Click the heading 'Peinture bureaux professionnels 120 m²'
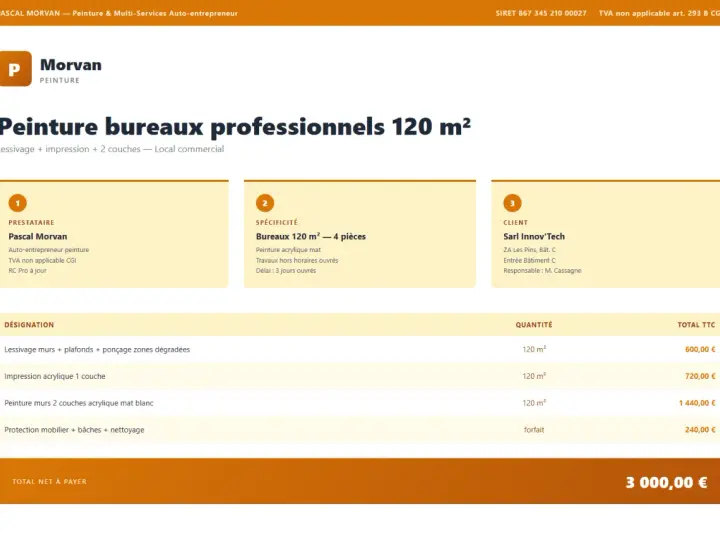The height and width of the screenshot is (540, 720). (x=235, y=127)
